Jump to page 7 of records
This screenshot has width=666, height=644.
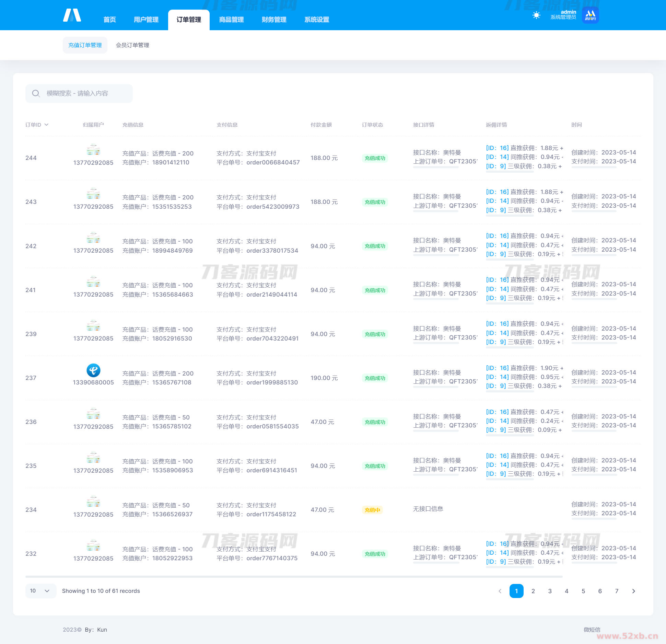[617, 591]
